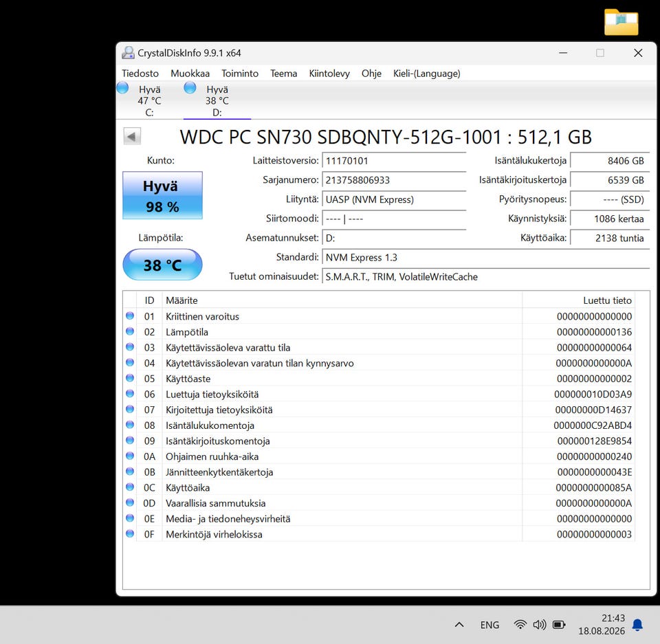Click status dot for attribute 02 Lämpötila
The image size is (660, 644).
tap(130, 331)
